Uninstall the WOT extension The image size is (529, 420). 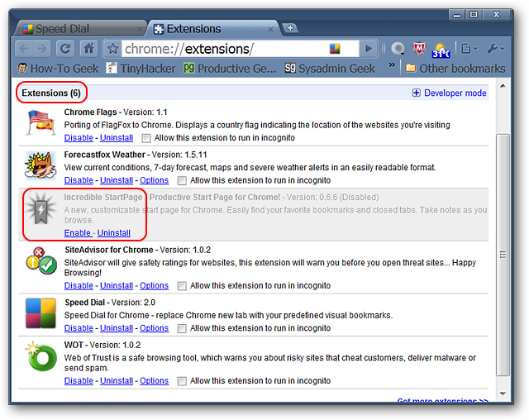117,381
